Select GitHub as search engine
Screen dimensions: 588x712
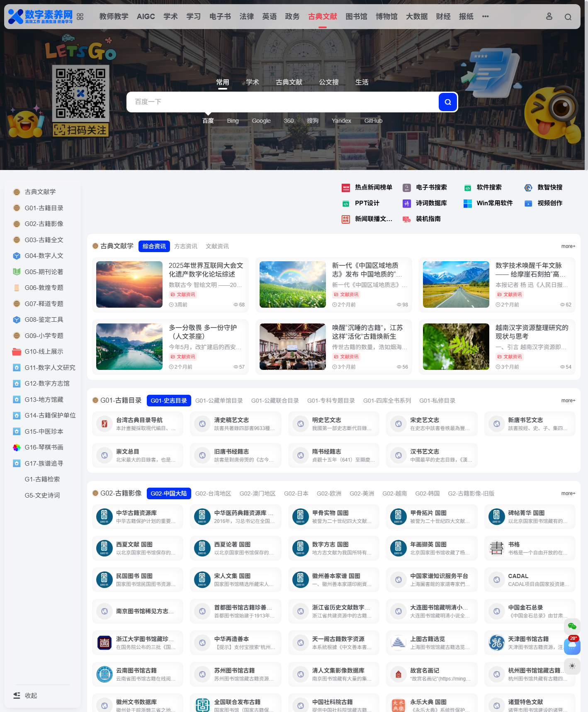tap(373, 121)
